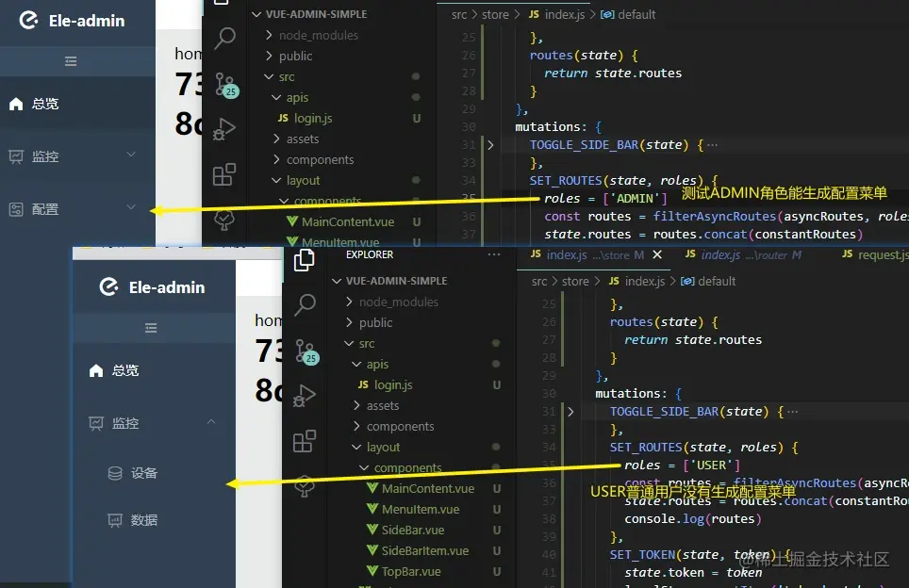Unfold TOGGLE_SIDE_BAR code in ADMIN-roles editor
The height and width of the screenshot is (588, 909).
point(490,145)
